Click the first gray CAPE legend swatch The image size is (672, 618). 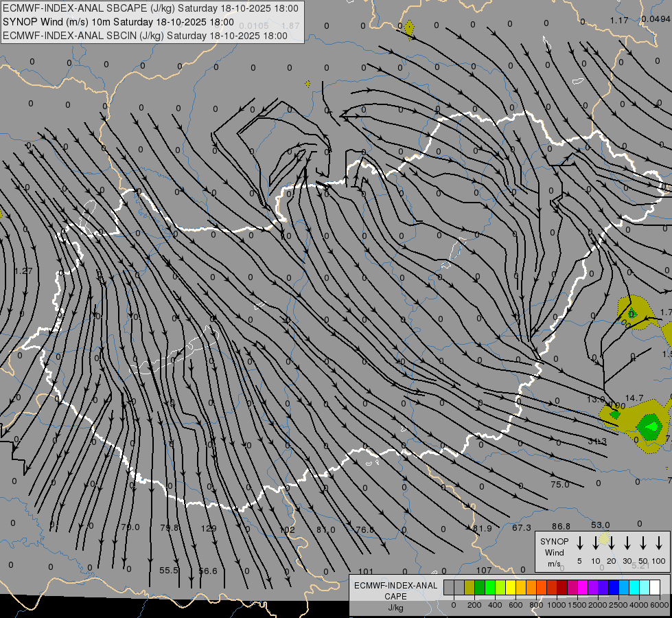click(448, 587)
